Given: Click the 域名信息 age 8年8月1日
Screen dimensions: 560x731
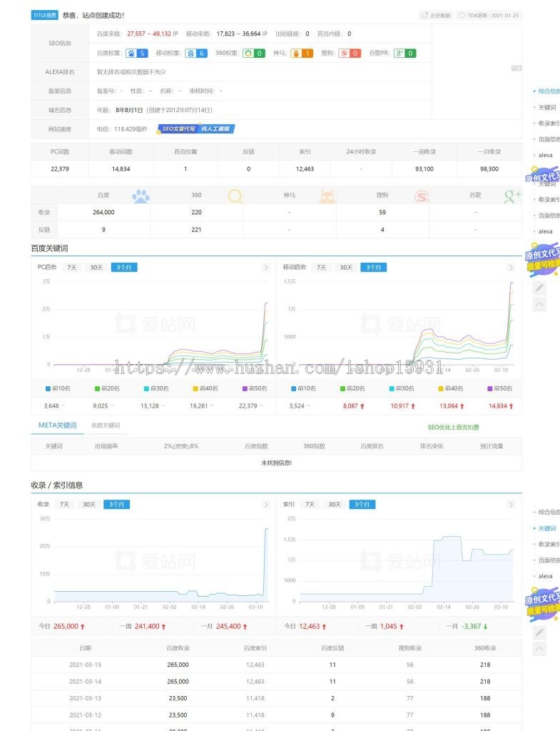Looking at the screenshot, I should click(130, 110).
